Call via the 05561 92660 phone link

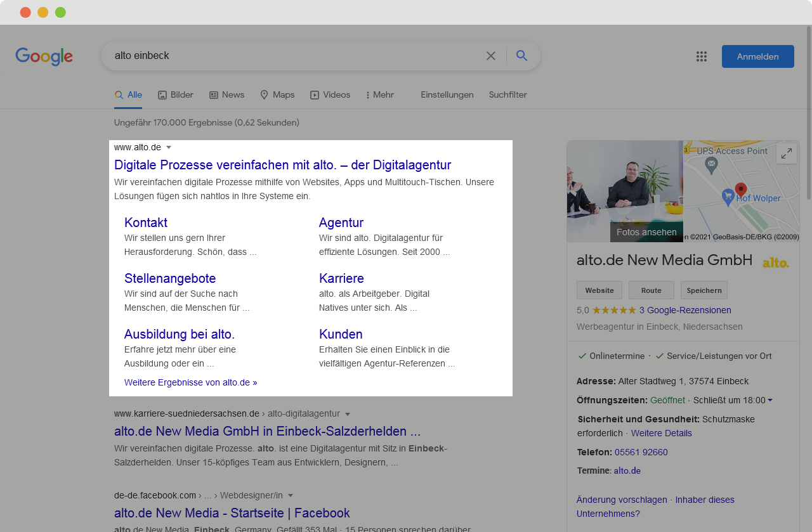point(641,452)
